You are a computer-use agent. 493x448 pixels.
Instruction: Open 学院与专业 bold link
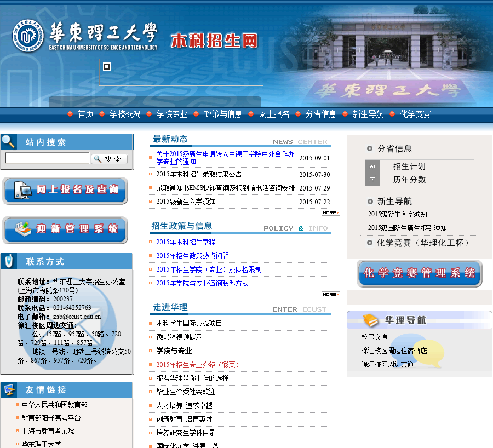point(174,351)
